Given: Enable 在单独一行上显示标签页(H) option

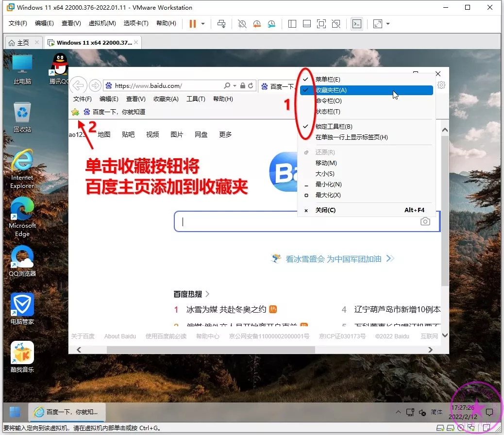Looking at the screenshot, I should (367, 137).
